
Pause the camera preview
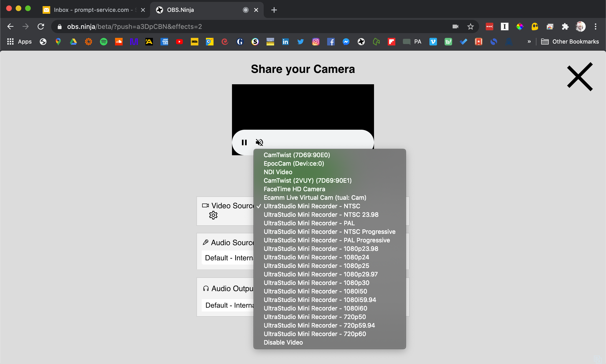[x=244, y=142]
